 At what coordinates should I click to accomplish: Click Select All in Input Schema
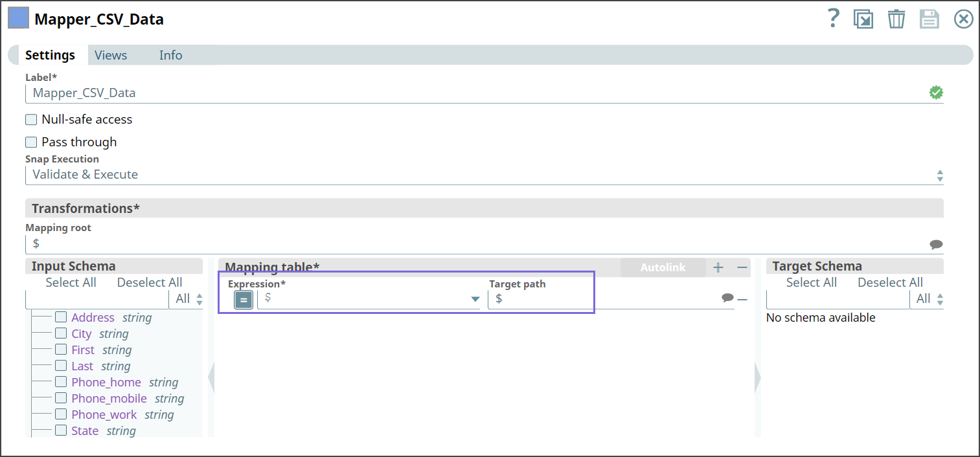coord(71,282)
